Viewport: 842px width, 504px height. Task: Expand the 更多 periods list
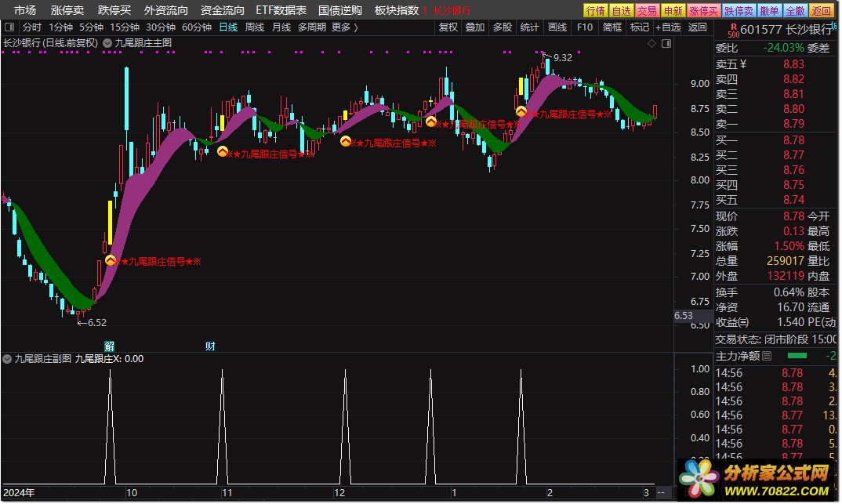pyautogui.click(x=344, y=27)
